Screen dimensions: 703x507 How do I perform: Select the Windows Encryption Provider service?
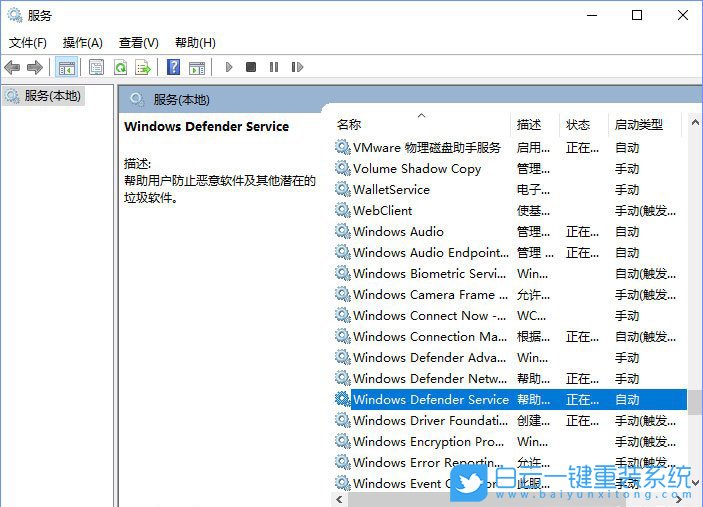coord(510,442)
